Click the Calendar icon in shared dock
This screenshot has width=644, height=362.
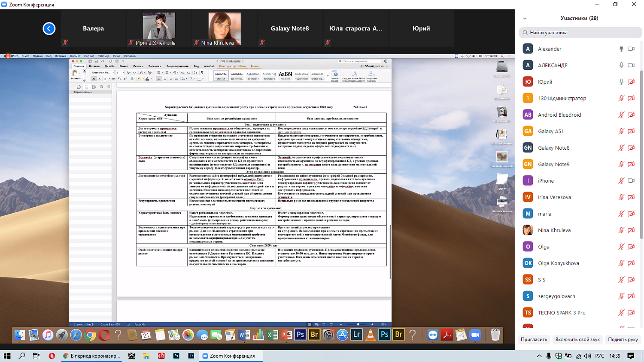coord(146,335)
